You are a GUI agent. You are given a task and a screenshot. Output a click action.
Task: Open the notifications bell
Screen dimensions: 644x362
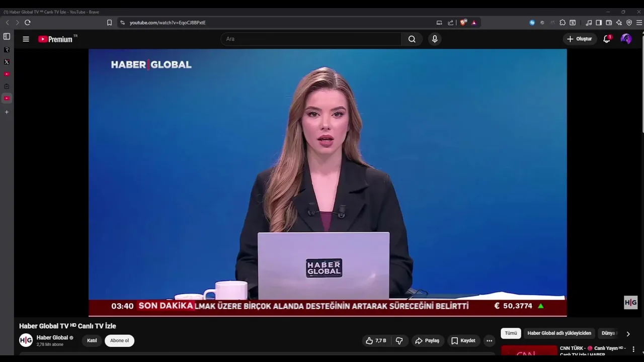pos(607,39)
